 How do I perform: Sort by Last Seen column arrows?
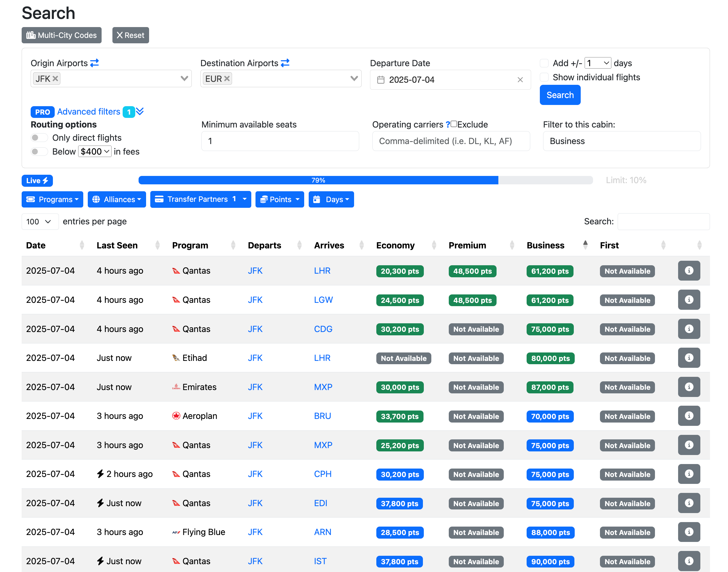158,245
